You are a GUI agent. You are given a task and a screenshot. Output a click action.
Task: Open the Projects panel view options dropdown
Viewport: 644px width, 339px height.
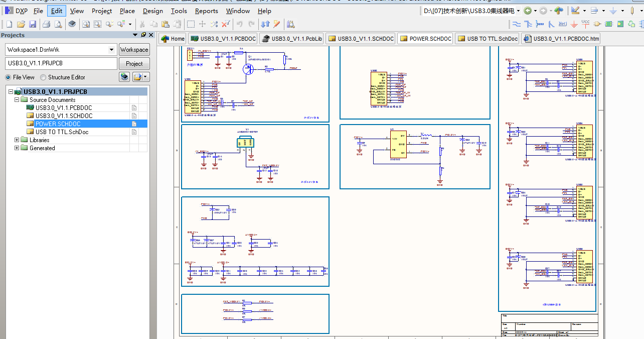click(146, 77)
